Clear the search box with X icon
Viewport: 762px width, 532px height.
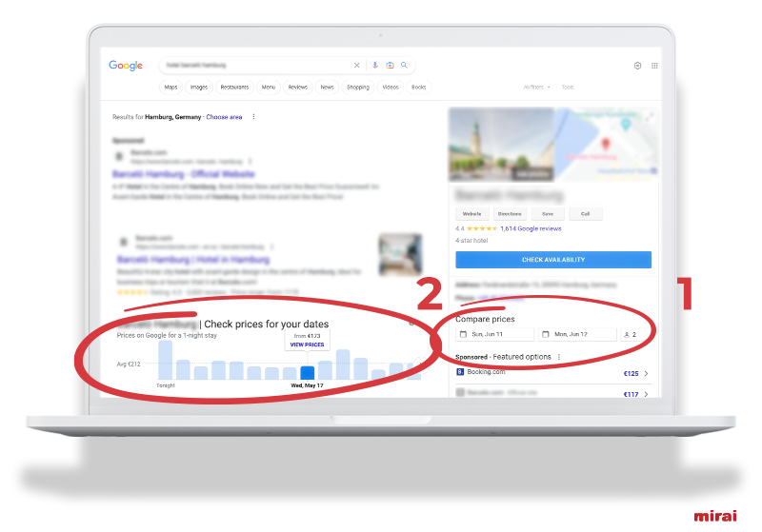(356, 65)
